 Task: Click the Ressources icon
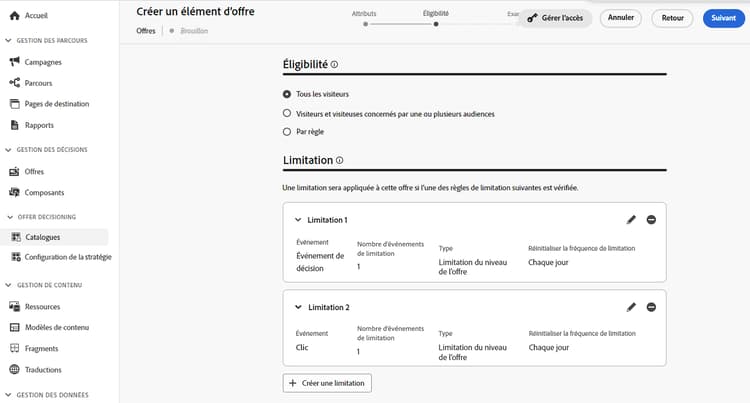15,306
